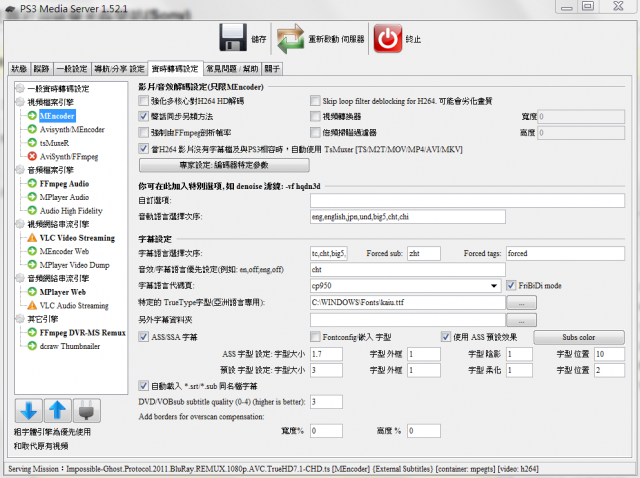Click the audio language priority field
This screenshot has height=478, width=640.
click(408, 217)
